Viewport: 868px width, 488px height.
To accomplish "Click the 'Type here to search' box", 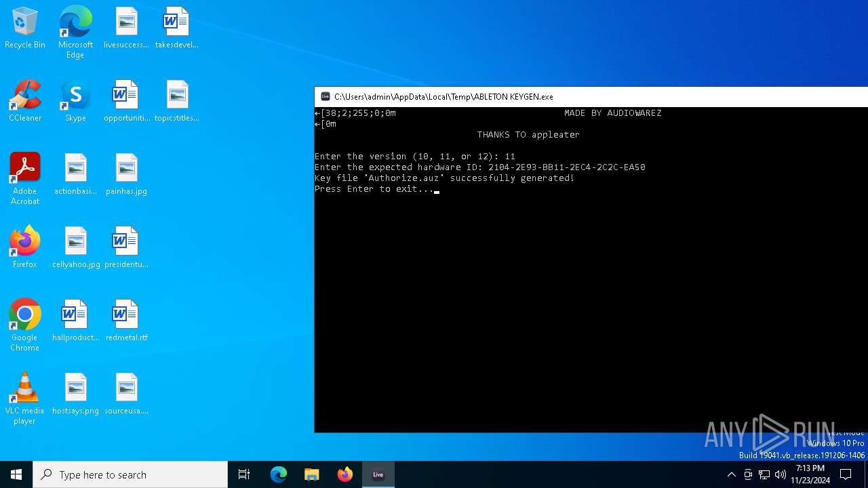I will click(x=130, y=474).
